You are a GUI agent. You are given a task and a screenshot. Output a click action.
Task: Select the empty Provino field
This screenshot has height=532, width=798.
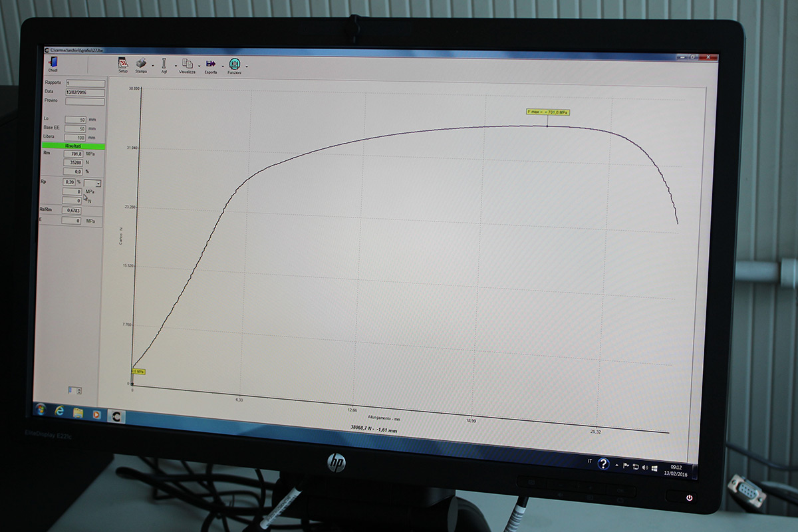[x=84, y=101]
